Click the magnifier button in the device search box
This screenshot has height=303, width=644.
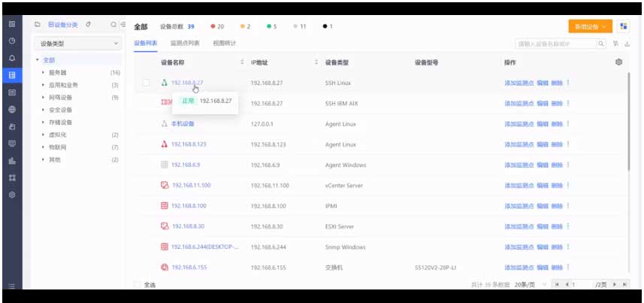(x=601, y=44)
